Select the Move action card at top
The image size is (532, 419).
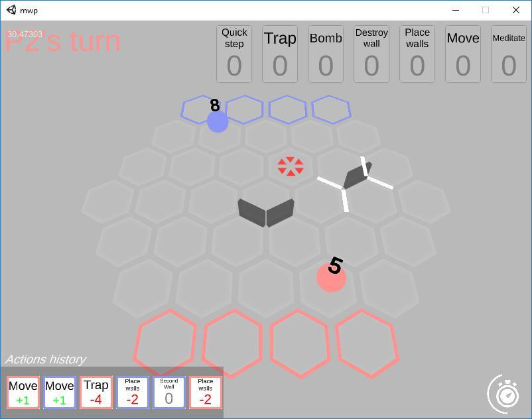pos(463,54)
